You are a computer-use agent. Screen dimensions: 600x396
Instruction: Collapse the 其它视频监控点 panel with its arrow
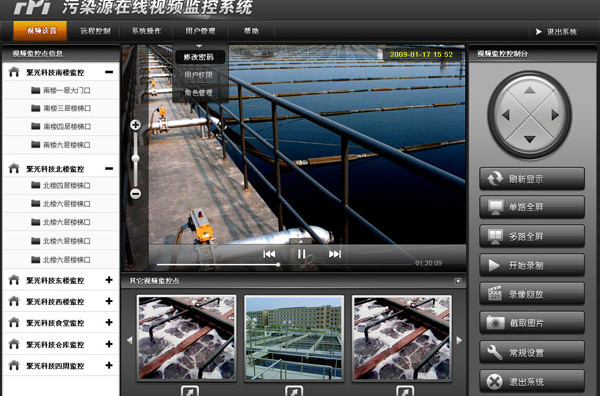coord(458,282)
